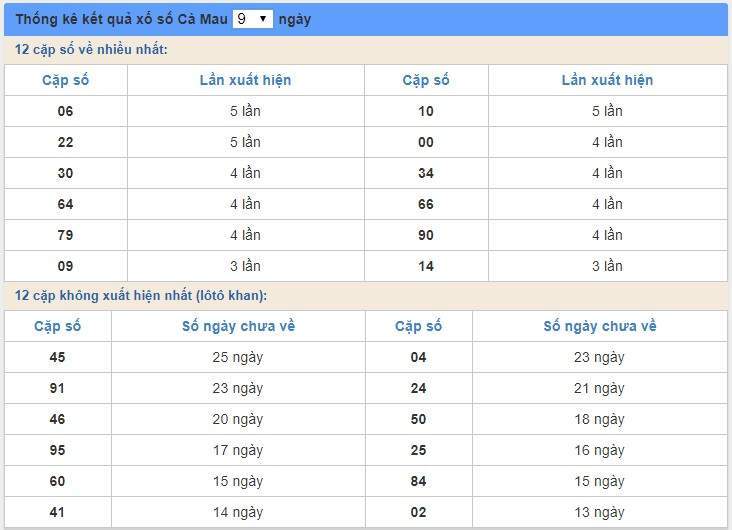The width and height of the screenshot is (732, 530).
Task: Click the '13 ngày' cell
Action: coord(599,512)
